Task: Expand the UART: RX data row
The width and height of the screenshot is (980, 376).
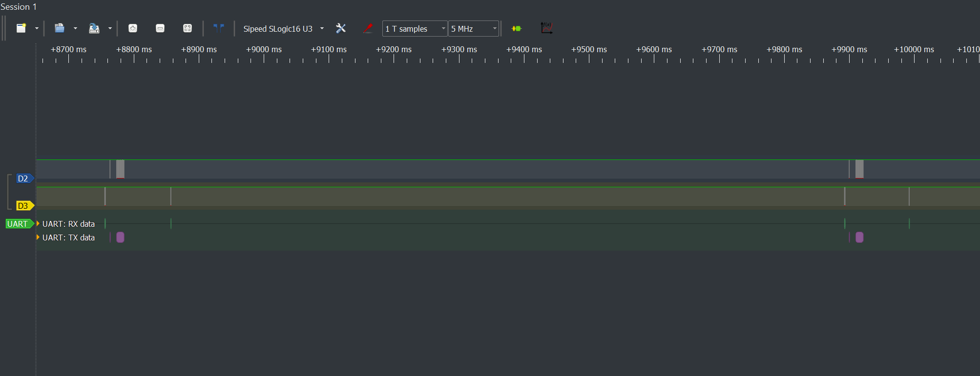Action: tap(38, 224)
